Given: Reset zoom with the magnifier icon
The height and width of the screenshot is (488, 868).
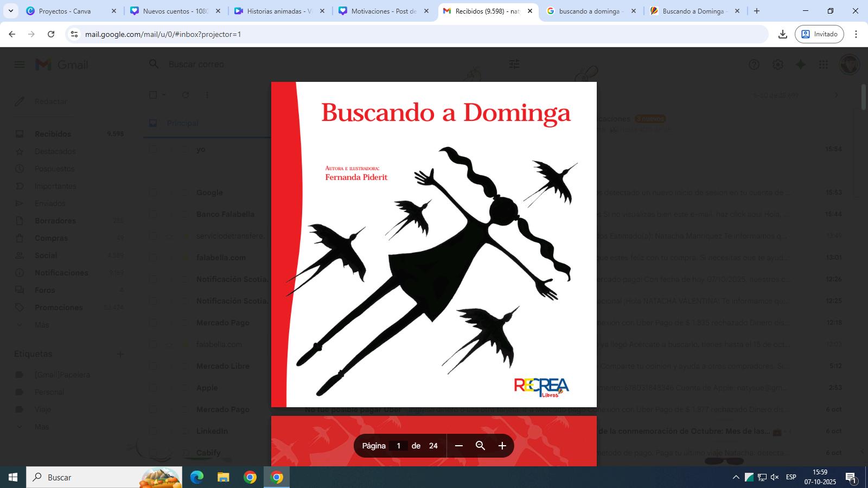Looking at the screenshot, I should coord(480,446).
